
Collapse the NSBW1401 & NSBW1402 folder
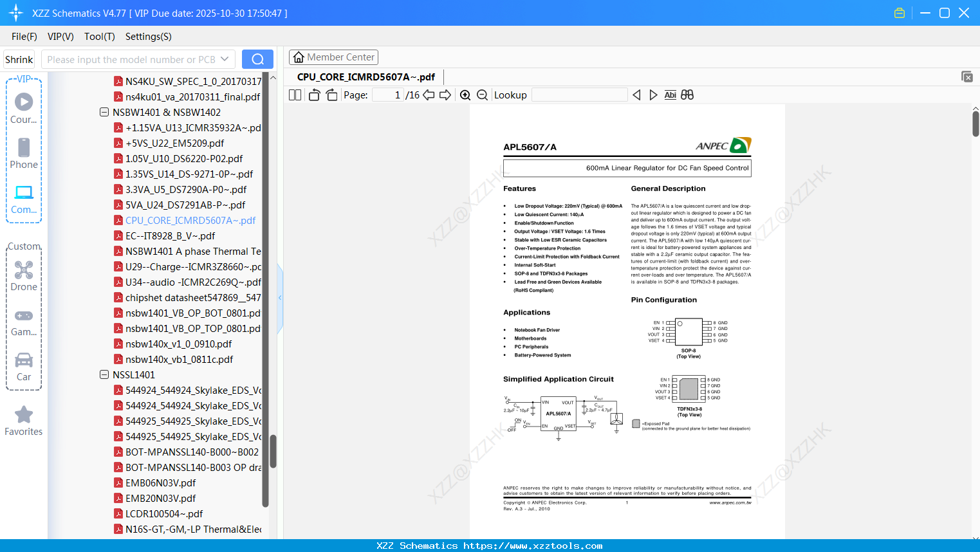pyautogui.click(x=104, y=112)
